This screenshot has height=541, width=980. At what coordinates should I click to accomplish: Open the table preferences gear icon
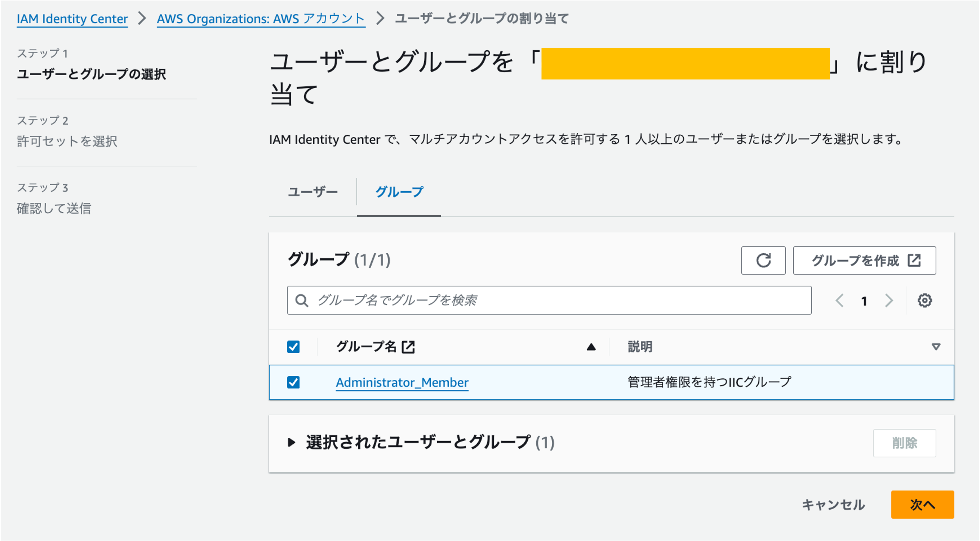click(925, 301)
